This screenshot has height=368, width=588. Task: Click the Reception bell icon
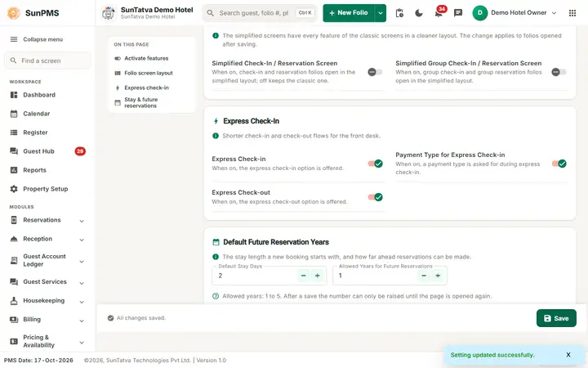point(14,239)
